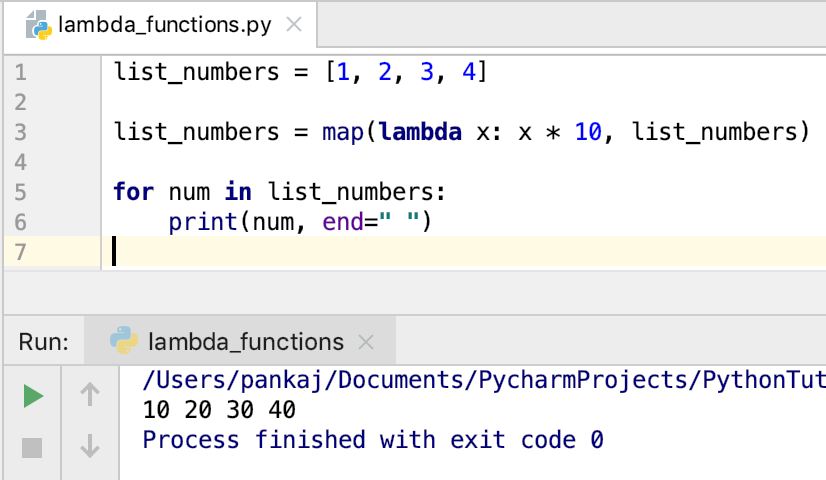Click line number 3 in the gutter
Viewport: 826px width, 480px height.
[x=21, y=132]
